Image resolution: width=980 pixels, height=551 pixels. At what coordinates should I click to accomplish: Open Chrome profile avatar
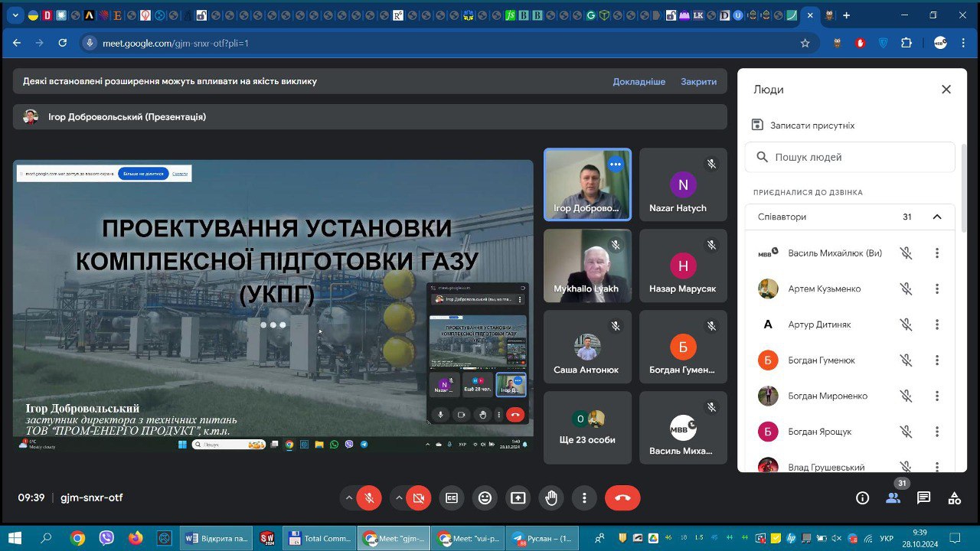pos(940,43)
